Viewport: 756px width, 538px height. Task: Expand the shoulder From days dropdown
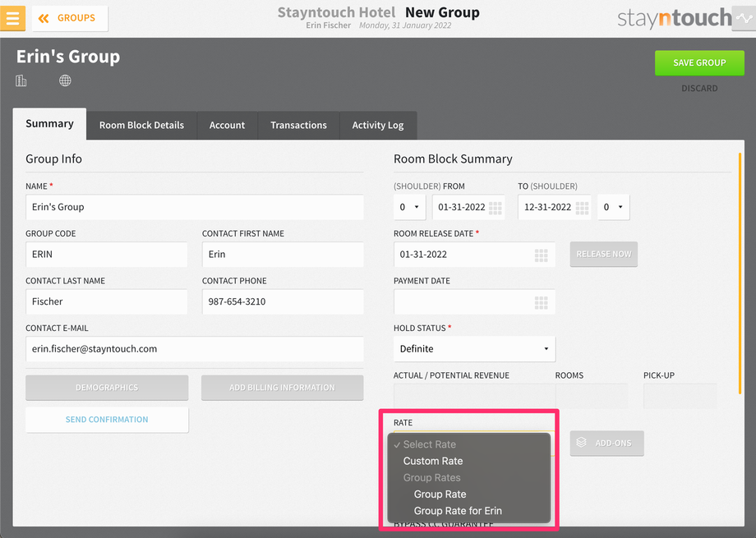[x=409, y=207]
